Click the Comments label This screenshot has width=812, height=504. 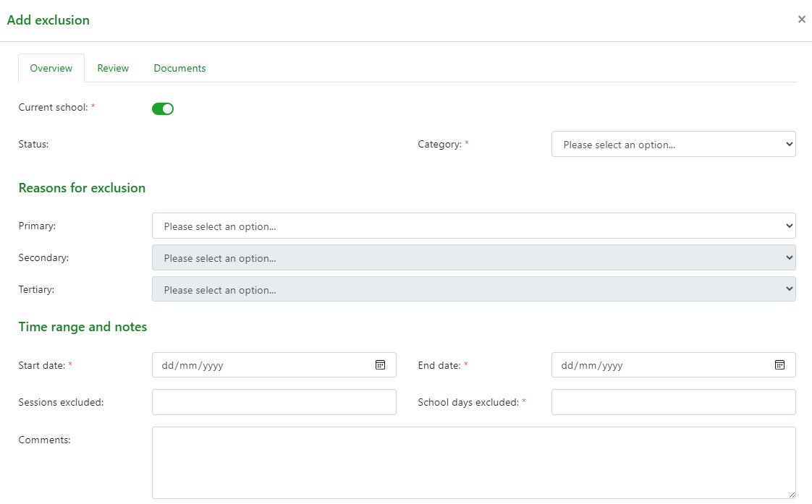coord(45,440)
